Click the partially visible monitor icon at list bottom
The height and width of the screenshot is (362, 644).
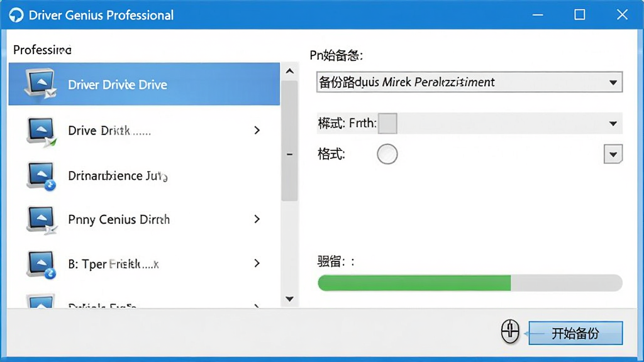[41, 301]
